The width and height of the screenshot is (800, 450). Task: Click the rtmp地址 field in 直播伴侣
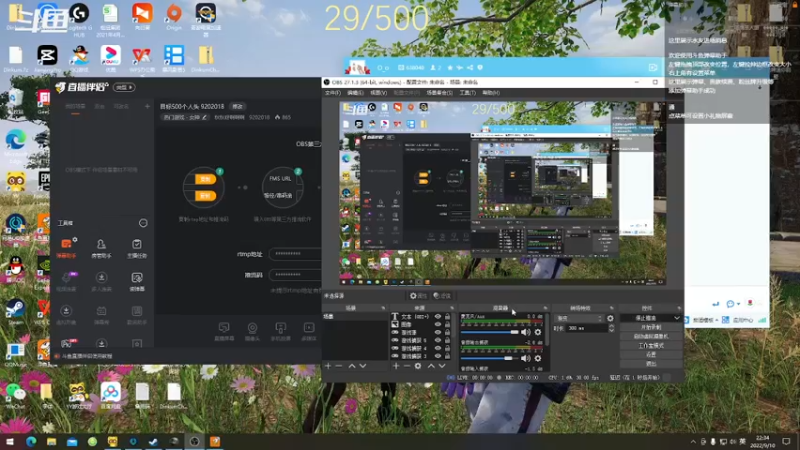pos(295,254)
